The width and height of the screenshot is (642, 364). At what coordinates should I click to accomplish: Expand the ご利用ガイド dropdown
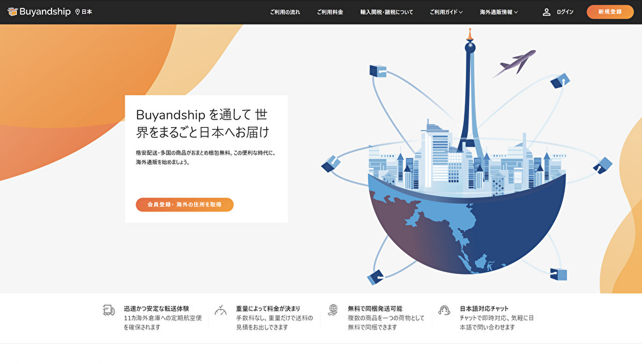(446, 12)
